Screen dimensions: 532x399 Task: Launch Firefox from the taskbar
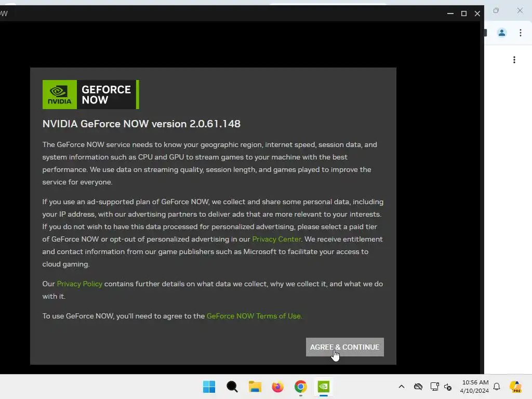[x=277, y=387]
